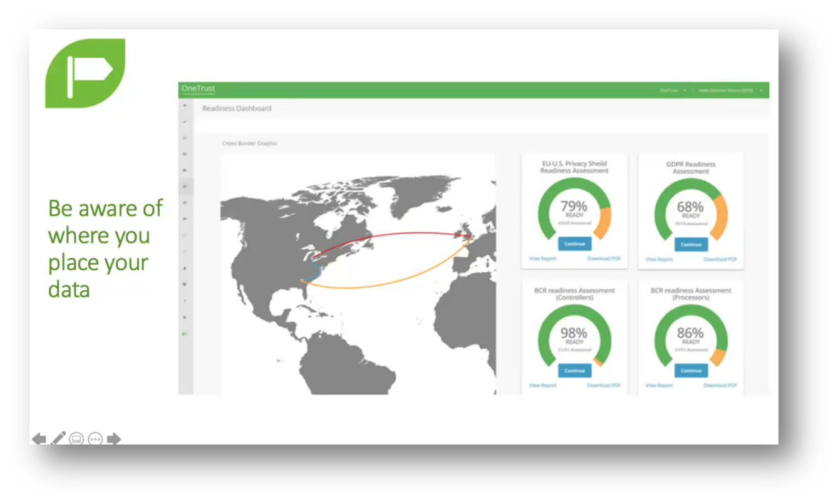Continue the BCR Controllers assessment
The width and height of the screenshot is (838, 504).
574,371
